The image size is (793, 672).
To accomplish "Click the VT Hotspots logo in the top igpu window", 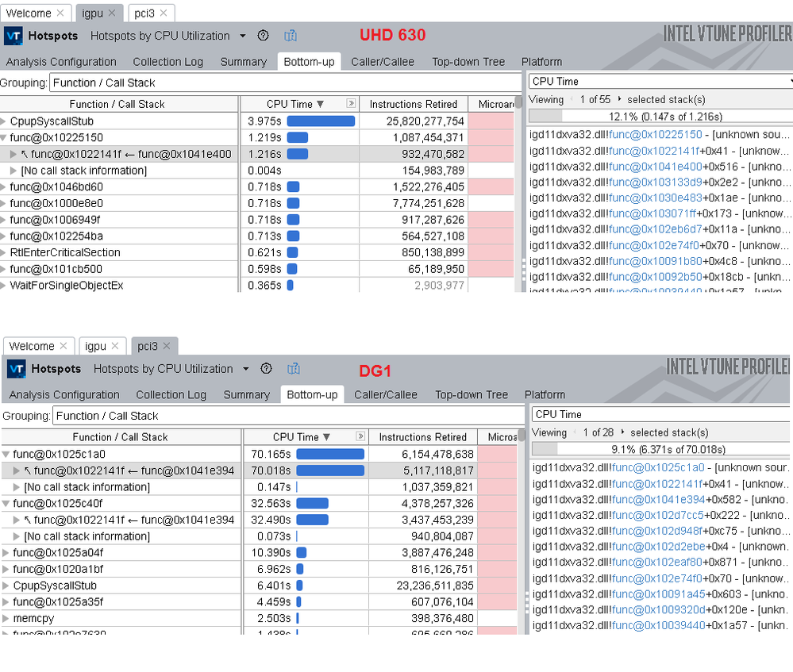I will click(13, 36).
